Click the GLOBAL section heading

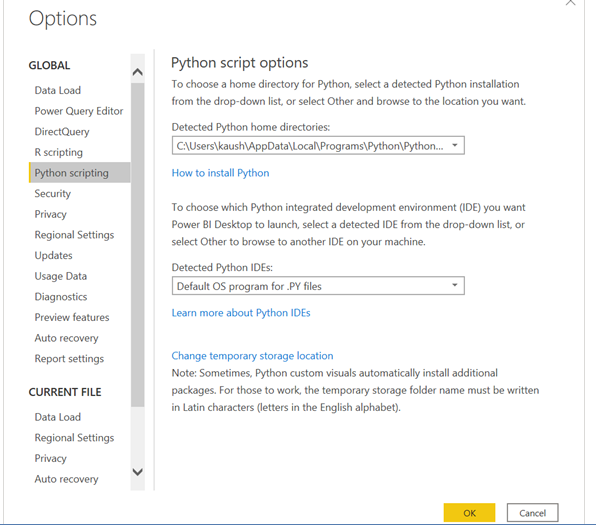(49, 65)
